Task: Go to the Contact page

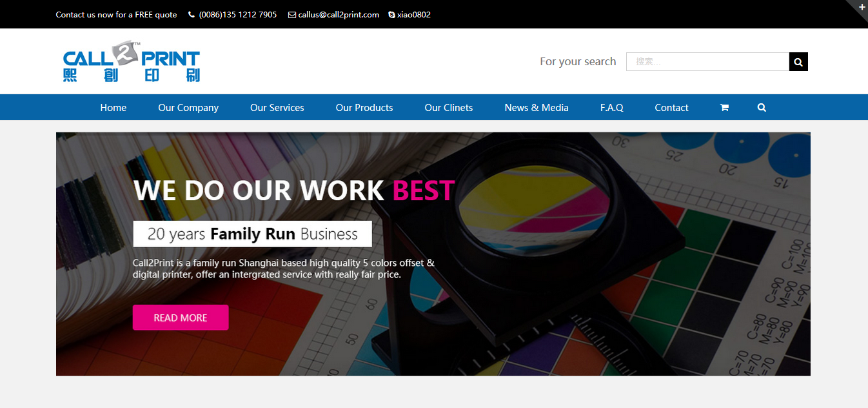Action: pos(671,108)
